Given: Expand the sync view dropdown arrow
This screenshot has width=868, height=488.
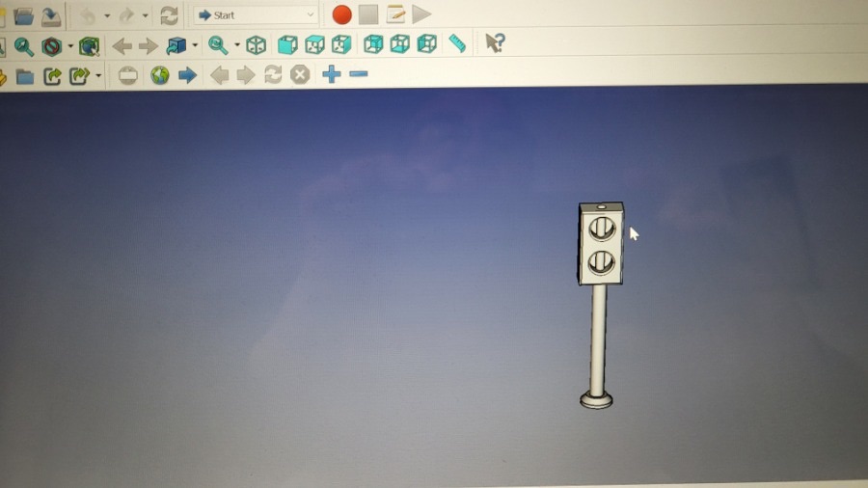Looking at the screenshot, I should (237, 44).
